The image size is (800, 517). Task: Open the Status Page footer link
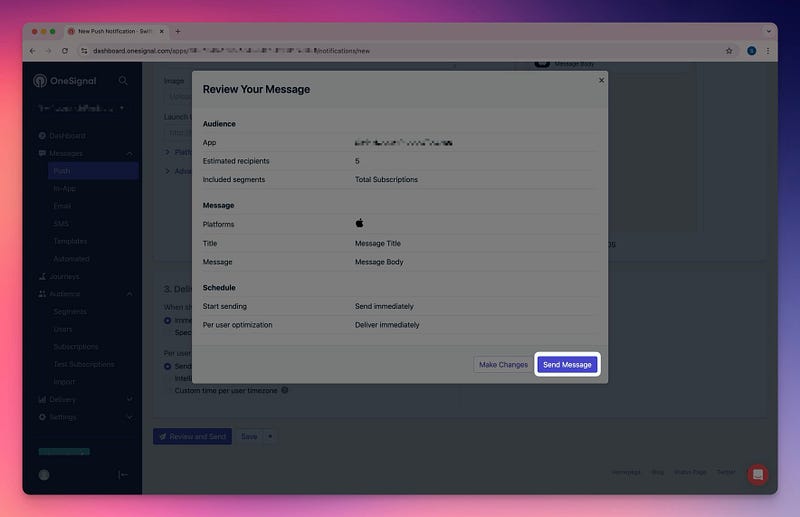(x=690, y=472)
